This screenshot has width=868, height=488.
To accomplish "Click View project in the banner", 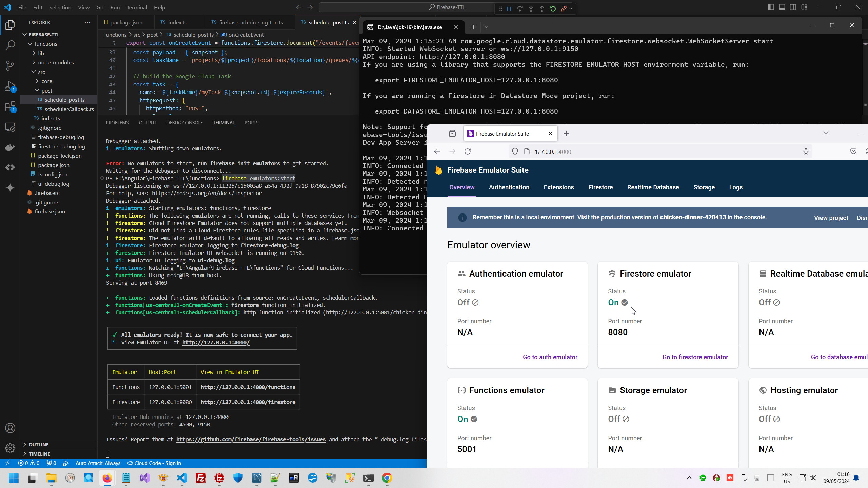I will pyautogui.click(x=831, y=218).
